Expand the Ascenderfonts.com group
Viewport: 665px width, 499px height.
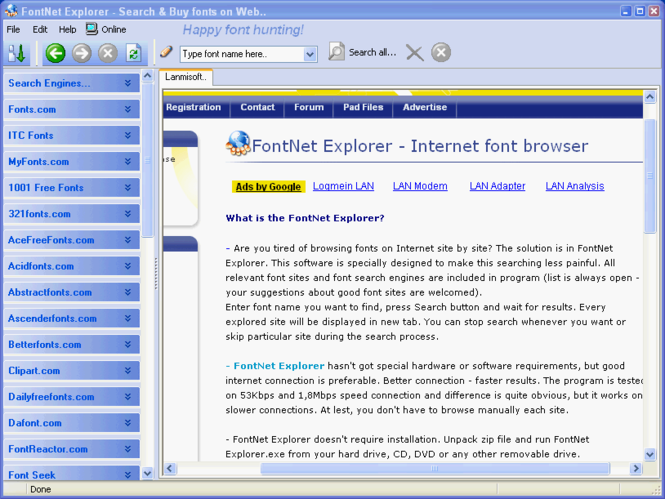click(71, 318)
